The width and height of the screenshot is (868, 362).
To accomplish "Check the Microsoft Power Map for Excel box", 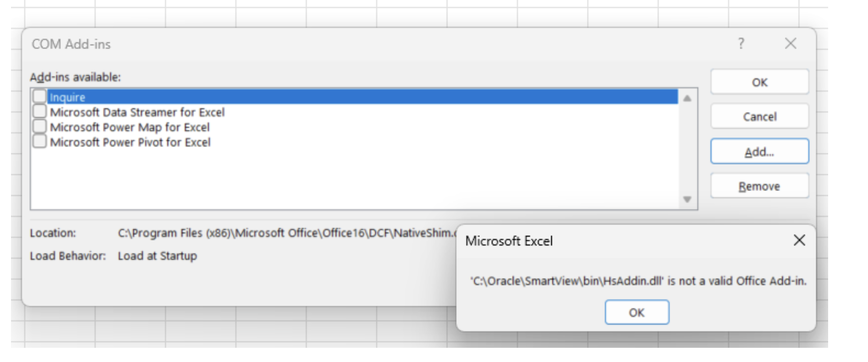I will pos(39,126).
